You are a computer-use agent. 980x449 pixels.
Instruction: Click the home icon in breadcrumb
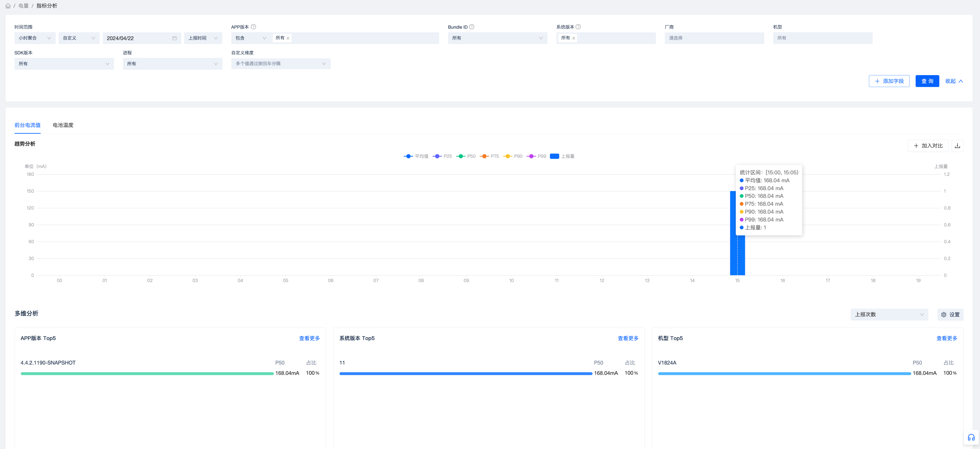(x=8, y=6)
